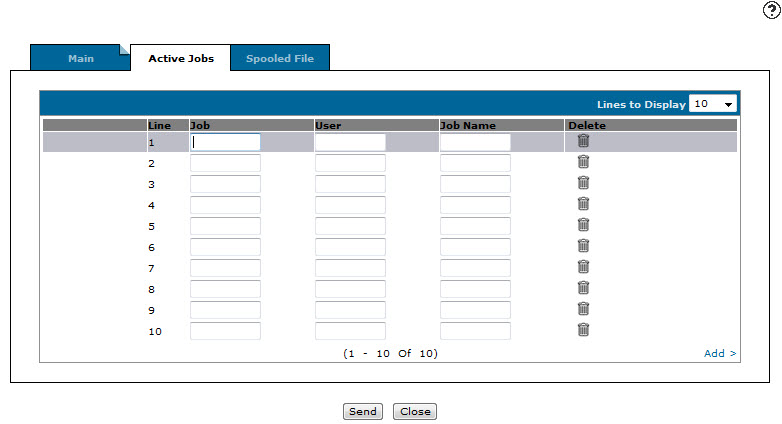Image resolution: width=782 pixels, height=424 pixels.
Task: Focus the User field on line 8
Action: click(350, 289)
